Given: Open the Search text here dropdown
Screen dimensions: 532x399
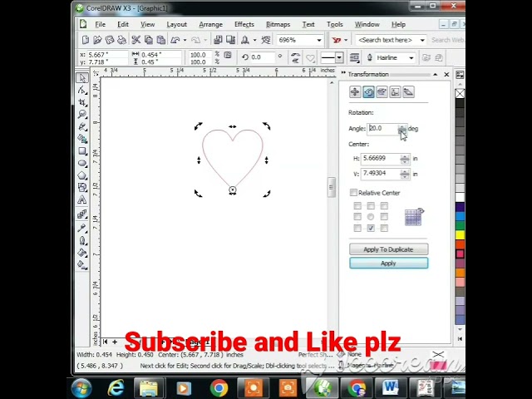Looking at the screenshot, I should (x=422, y=40).
